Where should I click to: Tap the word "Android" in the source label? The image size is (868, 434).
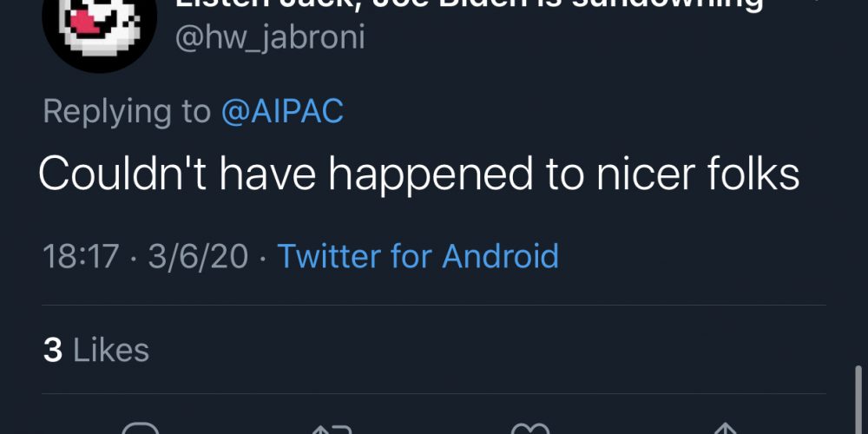tap(500, 256)
